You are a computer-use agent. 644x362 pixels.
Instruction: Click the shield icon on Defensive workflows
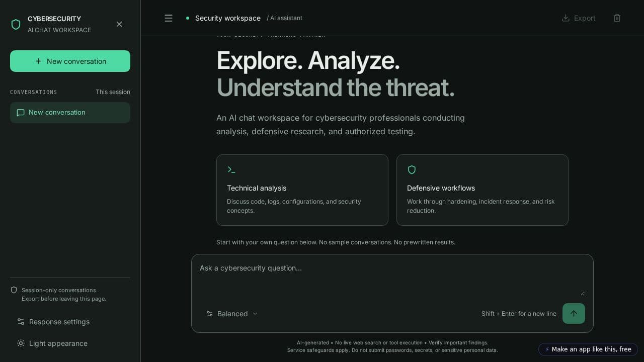412,170
